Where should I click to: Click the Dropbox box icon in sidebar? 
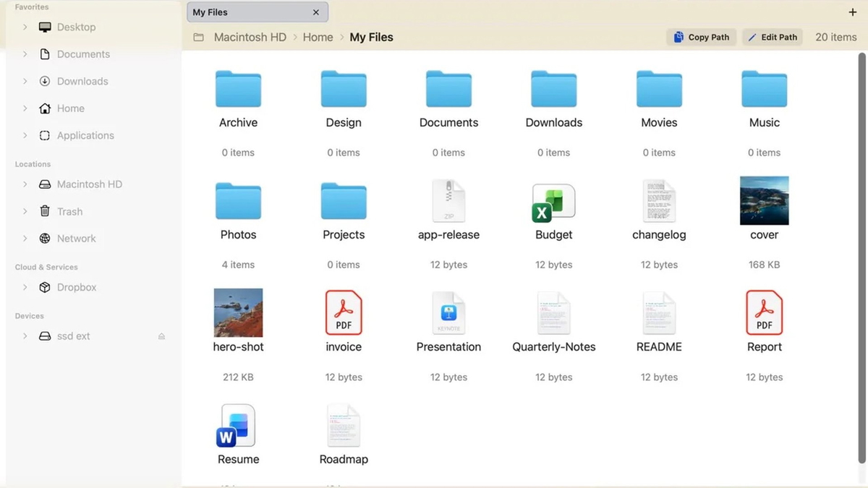pyautogui.click(x=45, y=287)
